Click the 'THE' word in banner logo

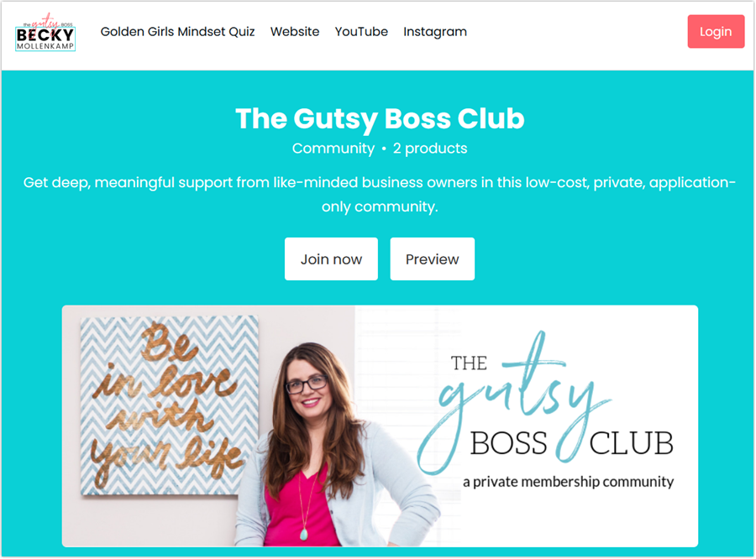(469, 363)
